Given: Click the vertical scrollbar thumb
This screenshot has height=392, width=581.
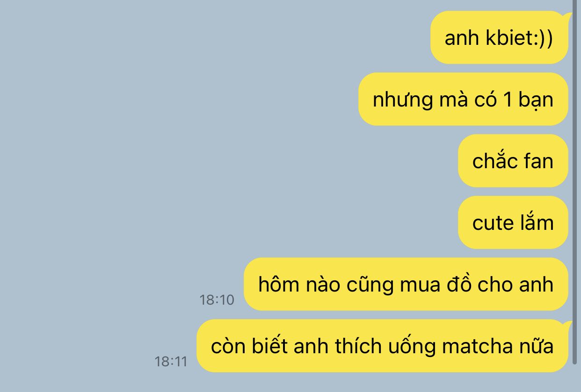Looking at the screenshot, I should coord(575,182).
